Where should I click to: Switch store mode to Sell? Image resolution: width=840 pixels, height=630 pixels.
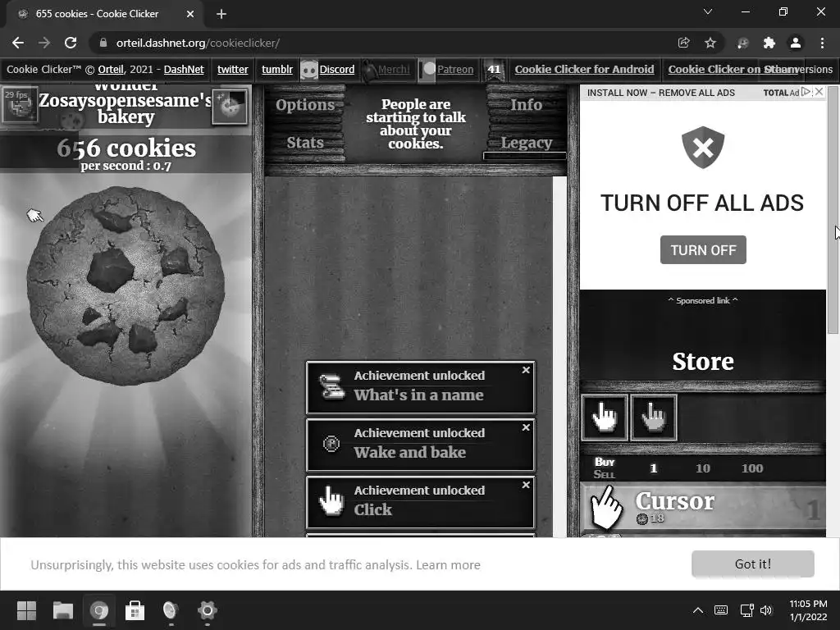click(x=605, y=474)
